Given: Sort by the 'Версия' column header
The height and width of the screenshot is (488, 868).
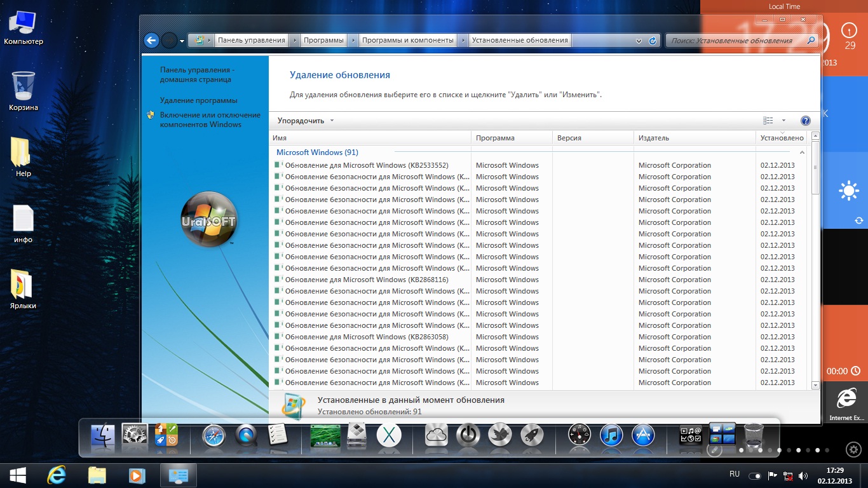Looking at the screenshot, I should (x=593, y=138).
